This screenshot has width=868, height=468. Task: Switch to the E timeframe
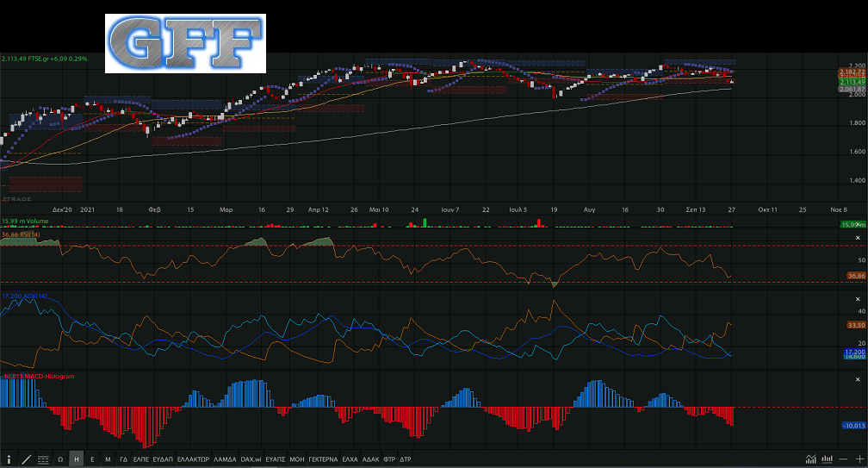pos(92,459)
